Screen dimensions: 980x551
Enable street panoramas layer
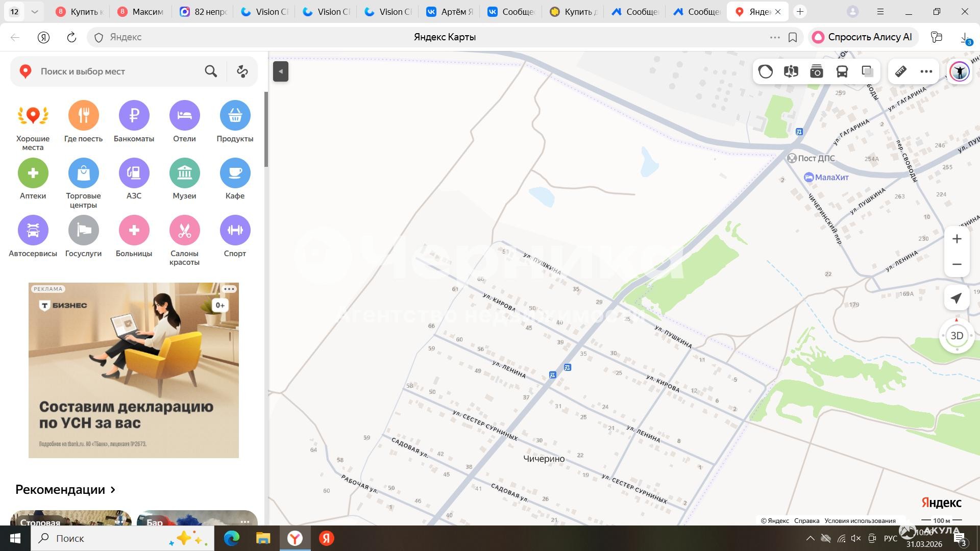click(x=791, y=71)
